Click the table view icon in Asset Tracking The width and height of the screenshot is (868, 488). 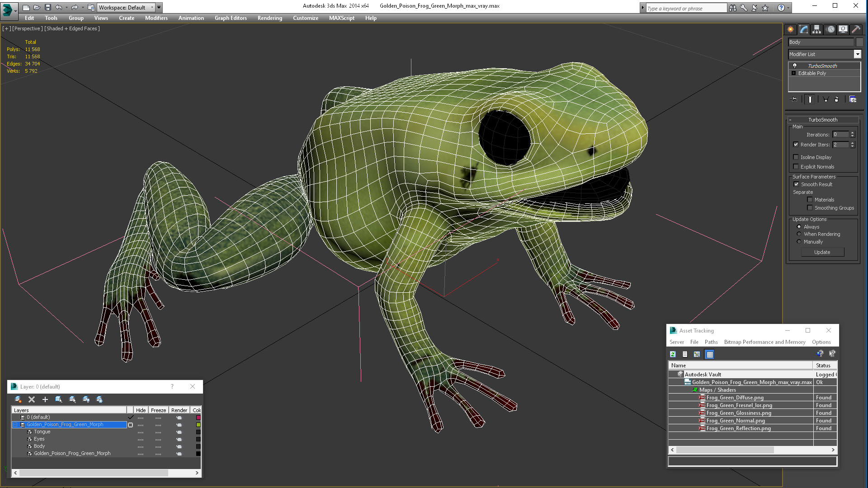[x=710, y=354]
